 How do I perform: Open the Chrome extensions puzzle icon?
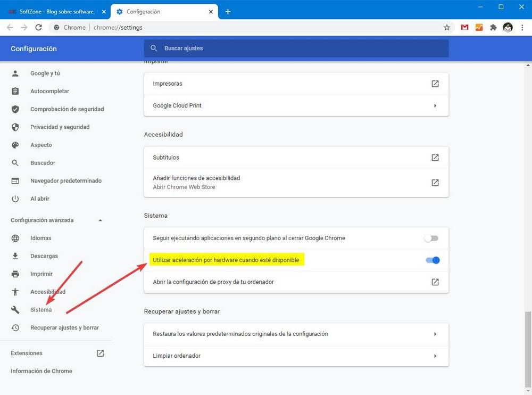coord(493,27)
